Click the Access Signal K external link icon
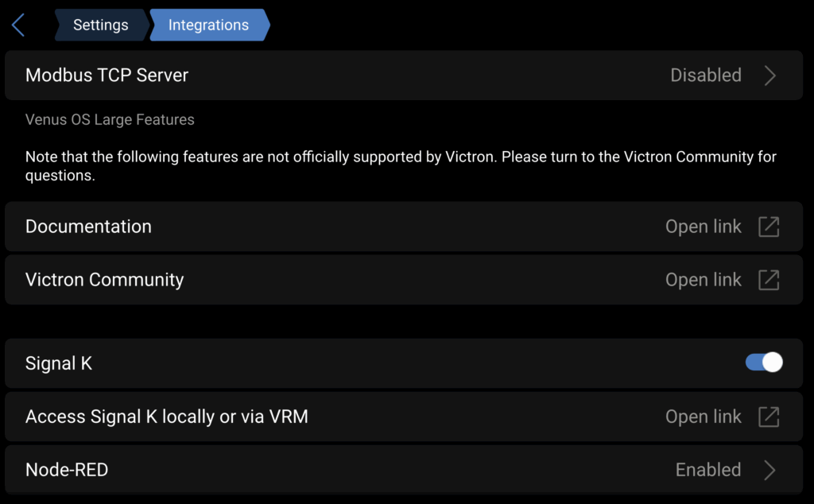Image resolution: width=814 pixels, height=504 pixels. point(769,417)
